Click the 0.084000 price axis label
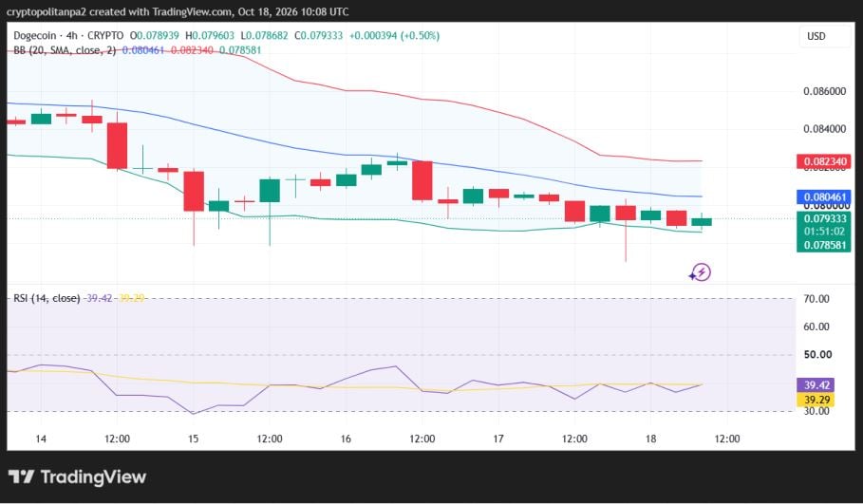This screenshot has width=863, height=504. point(824,129)
